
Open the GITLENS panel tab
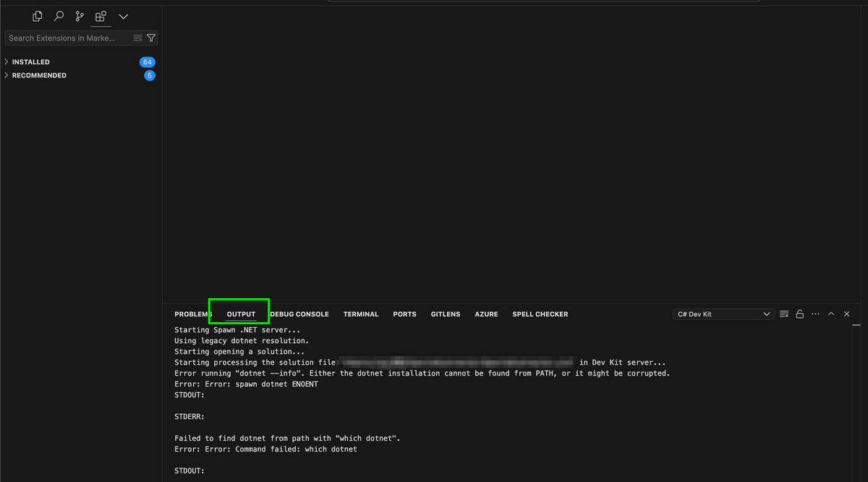(x=445, y=314)
